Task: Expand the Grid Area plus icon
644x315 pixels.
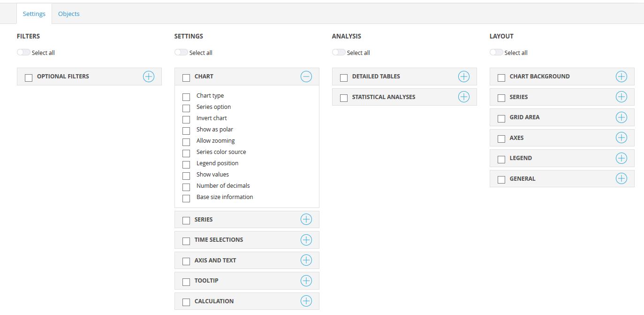Action: pyautogui.click(x=621, y=117)
